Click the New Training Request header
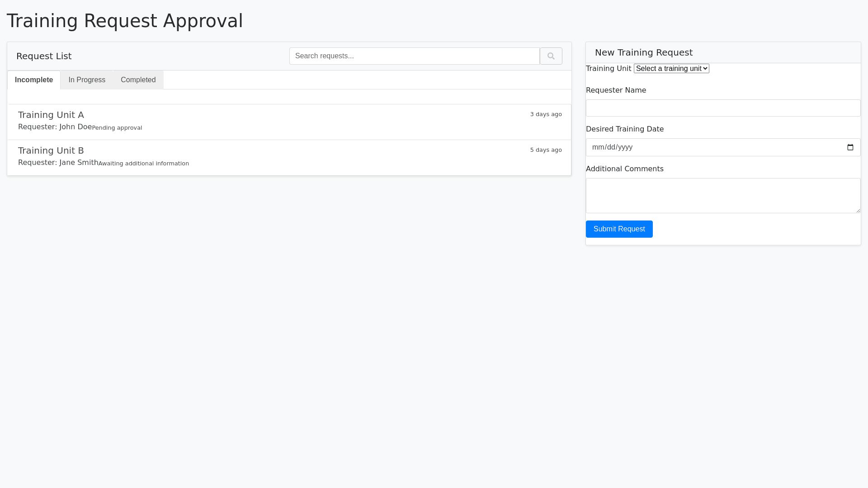Image resolution: width=868 pixels, height=488 pixels. [643, 52]
